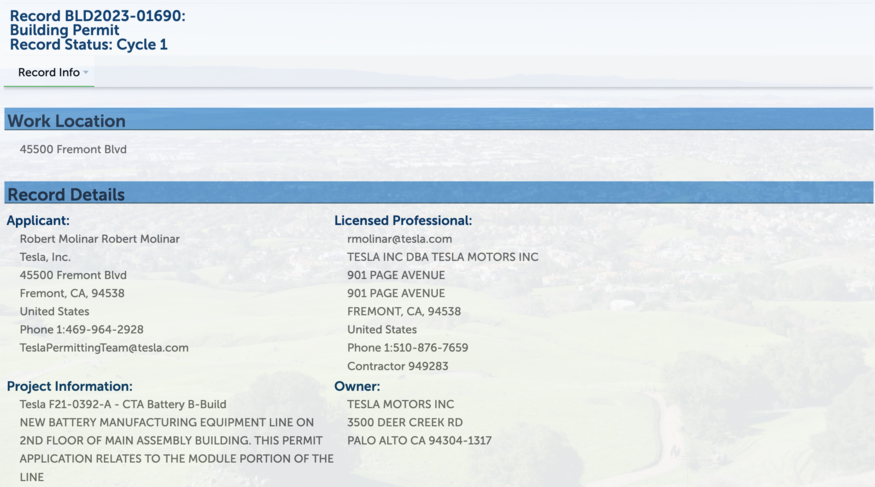875x487 pixels.
Task: Select licensed professional country United States
Action: [382, 330]
